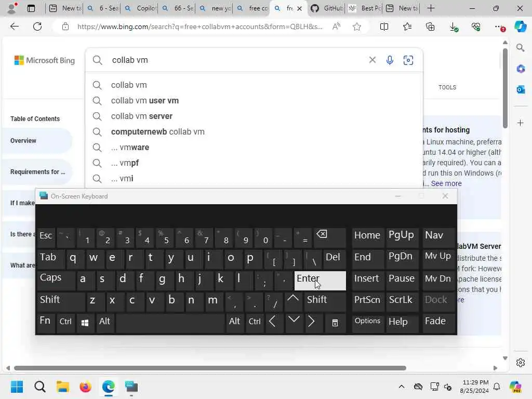Select 'Requirements for ...' contents entry

[37, 171]
